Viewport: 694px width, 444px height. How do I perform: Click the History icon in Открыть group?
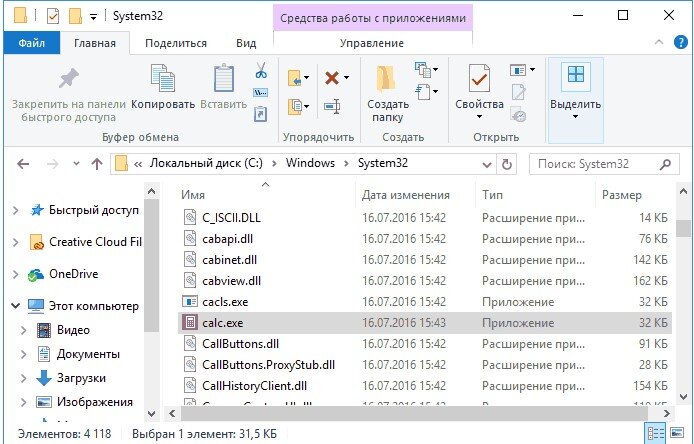518,114
